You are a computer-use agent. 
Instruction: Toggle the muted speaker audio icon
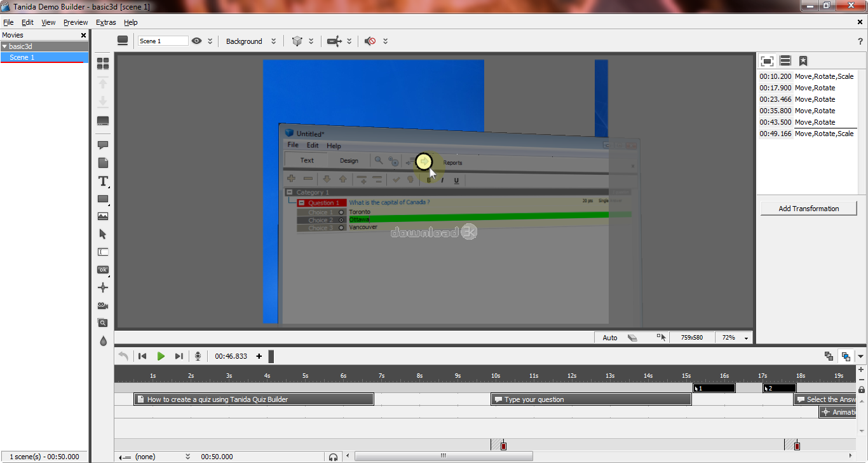tap(370, 41)
